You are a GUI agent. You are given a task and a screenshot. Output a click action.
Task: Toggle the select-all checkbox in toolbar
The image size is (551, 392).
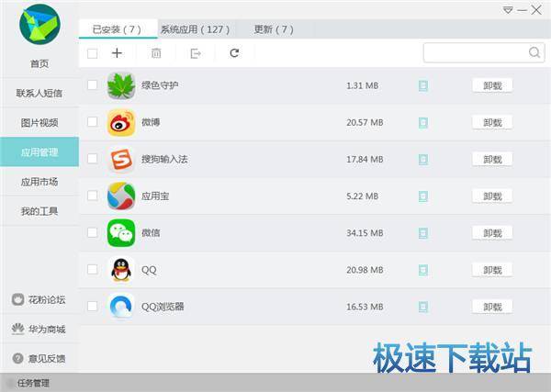(x=93, y=53)
